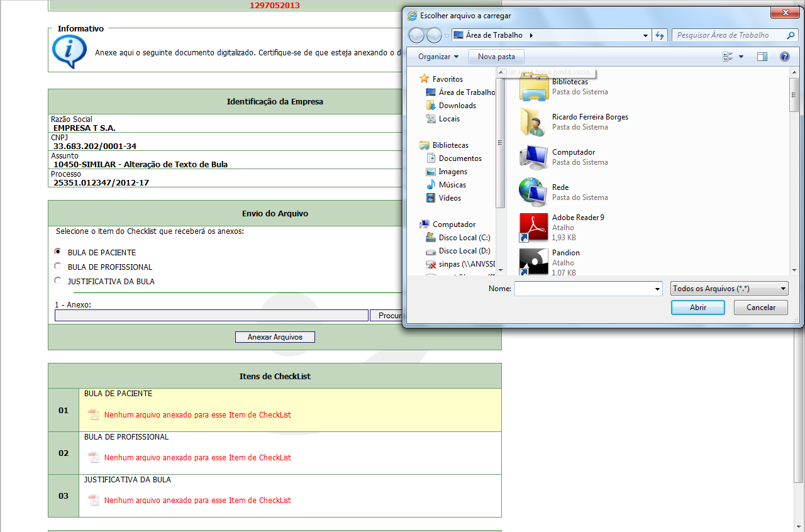Toggle the preview pane icon

tap(762, 57)
